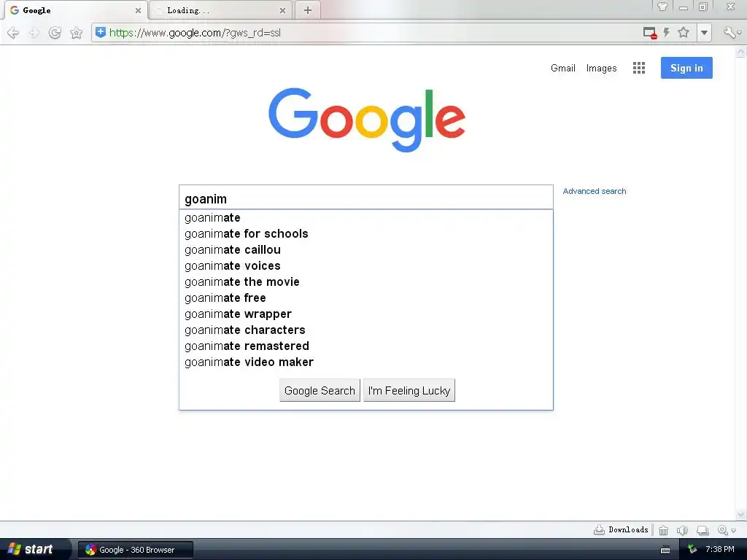747x560 pixels.
Task: Expand the address bar history dropdown
Action: [704, 33]
